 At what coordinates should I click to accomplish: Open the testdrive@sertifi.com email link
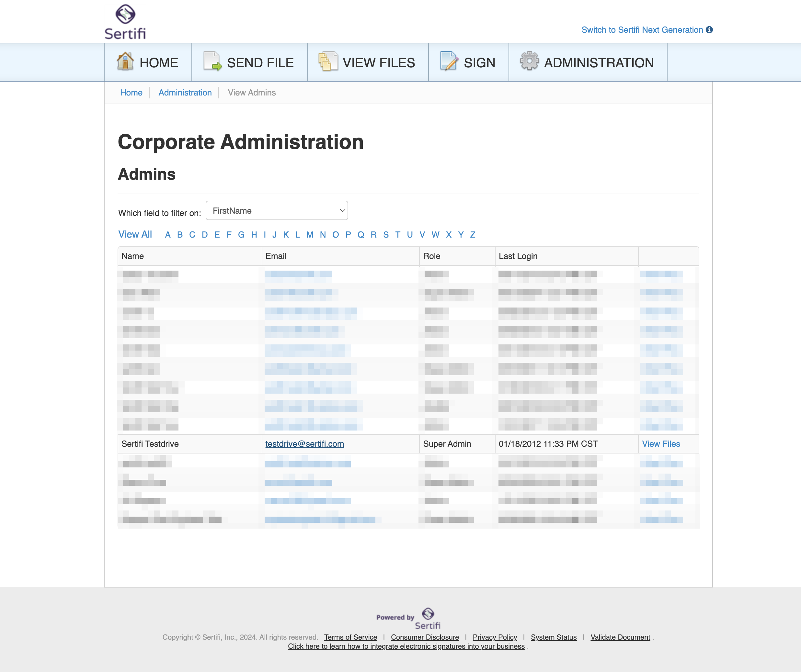tap(304, 444)
